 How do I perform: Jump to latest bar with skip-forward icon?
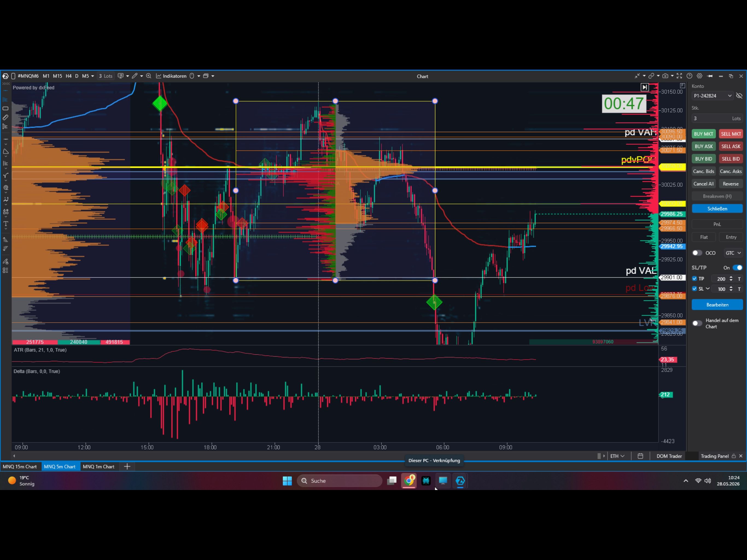pyautogui.click(x=645, y=87)
